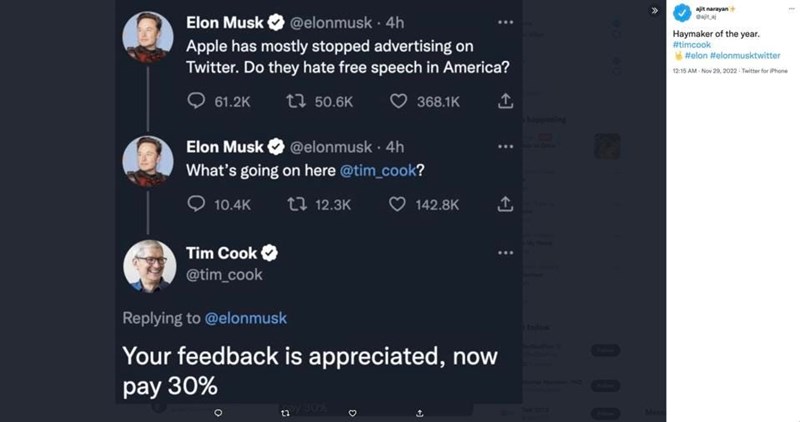Retweet the tweet with 12.3K retweets

point(296,204)
